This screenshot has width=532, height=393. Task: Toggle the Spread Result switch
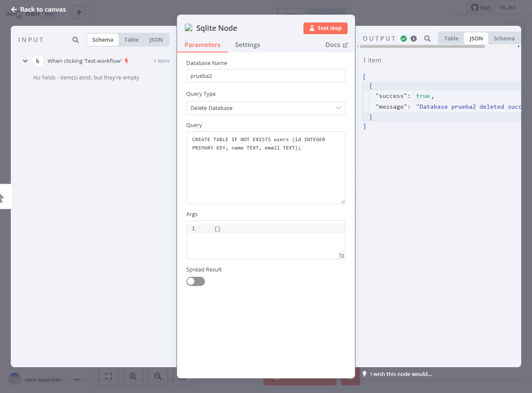196,281
